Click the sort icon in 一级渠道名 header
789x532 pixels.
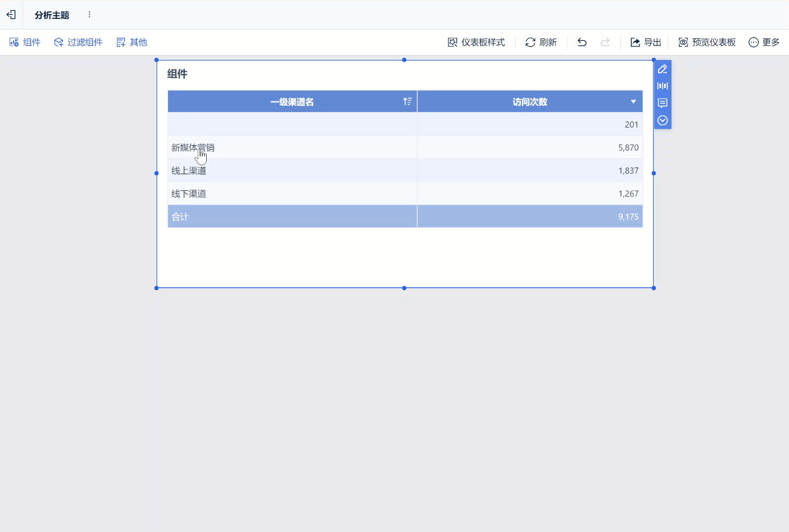point(407,102)
